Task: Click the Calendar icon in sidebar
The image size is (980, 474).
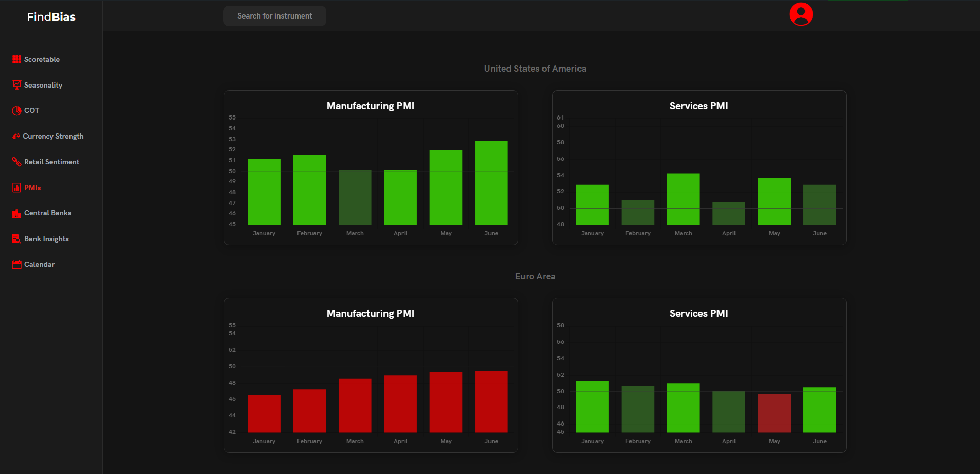Action: [16, 264]
